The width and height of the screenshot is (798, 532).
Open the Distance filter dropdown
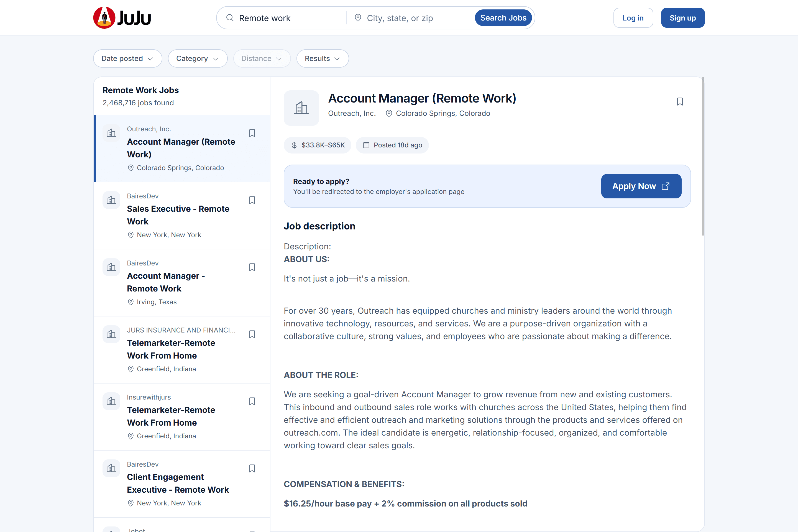coord(262,58)
